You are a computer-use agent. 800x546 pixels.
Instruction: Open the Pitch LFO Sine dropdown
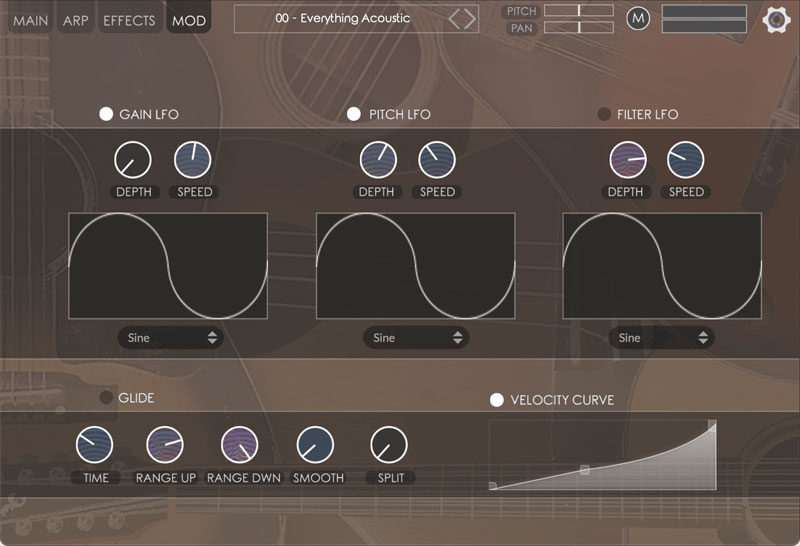417,338
